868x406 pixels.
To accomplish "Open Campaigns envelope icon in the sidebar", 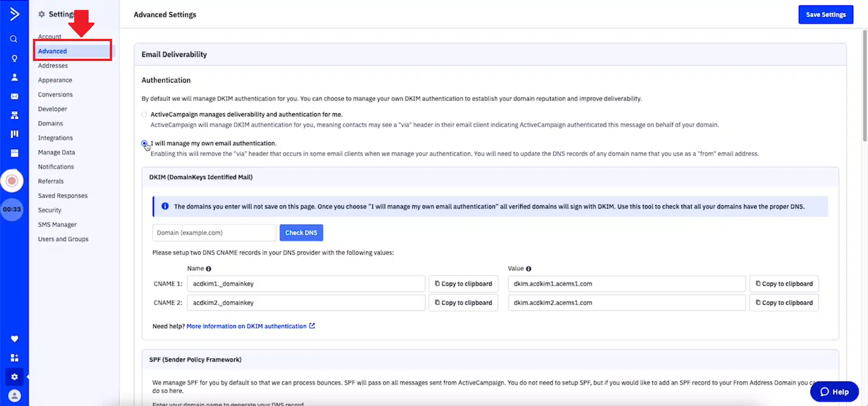I will pyautogui.click(x=14, y=96).
